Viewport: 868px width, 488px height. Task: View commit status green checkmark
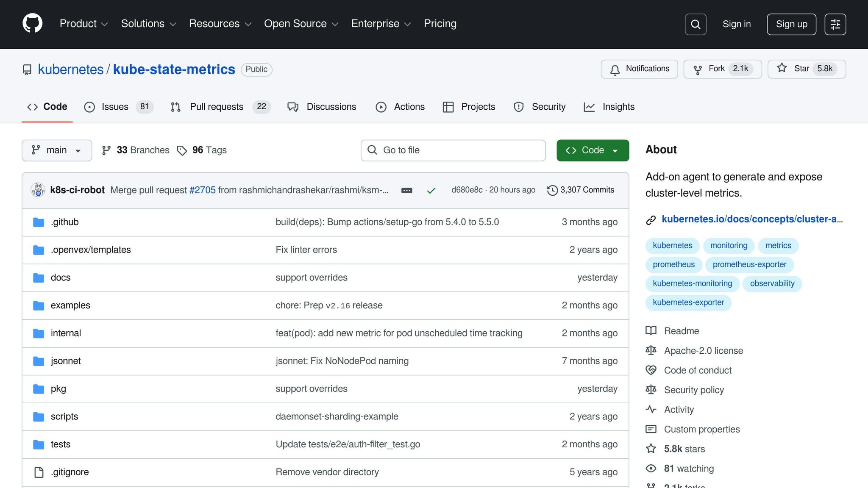[x=431, y=191]
